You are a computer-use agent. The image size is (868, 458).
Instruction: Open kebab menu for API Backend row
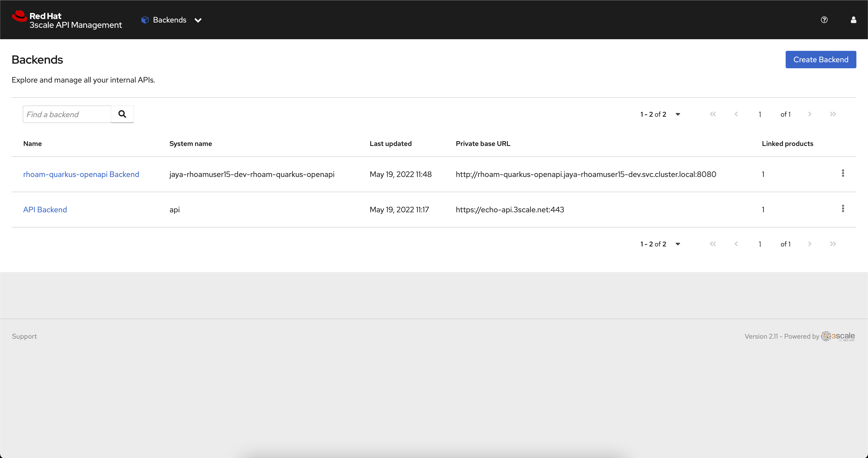pos(843,208)
